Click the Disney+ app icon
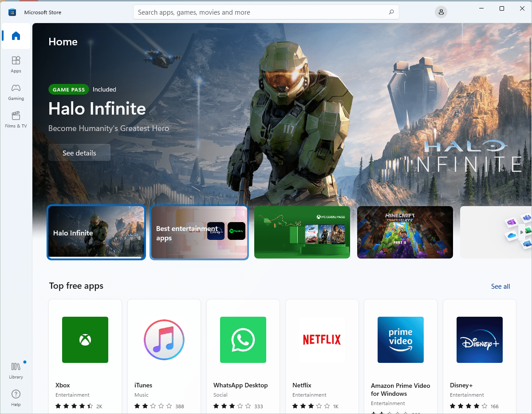The image size is (532, 414). click(479, 340)
